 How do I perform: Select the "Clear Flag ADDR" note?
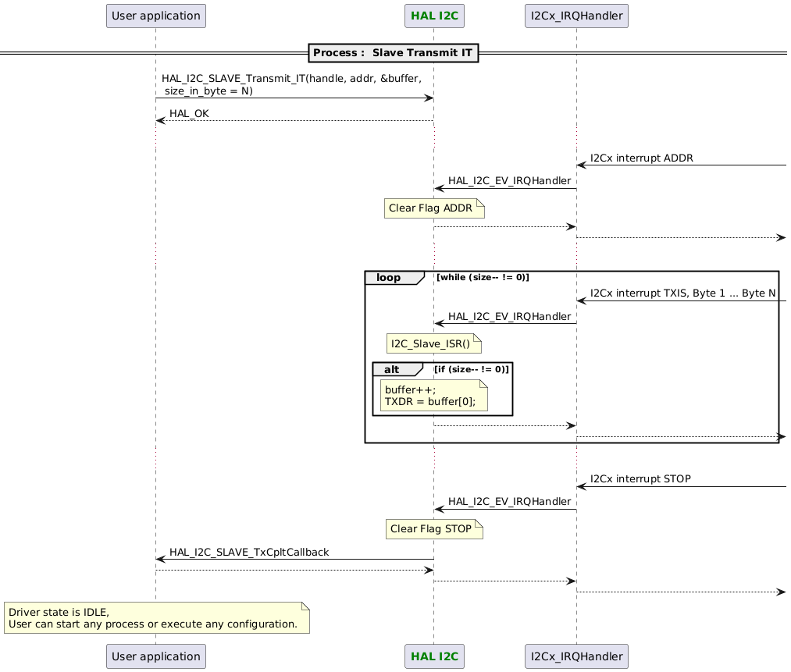(x=433, y=208)
